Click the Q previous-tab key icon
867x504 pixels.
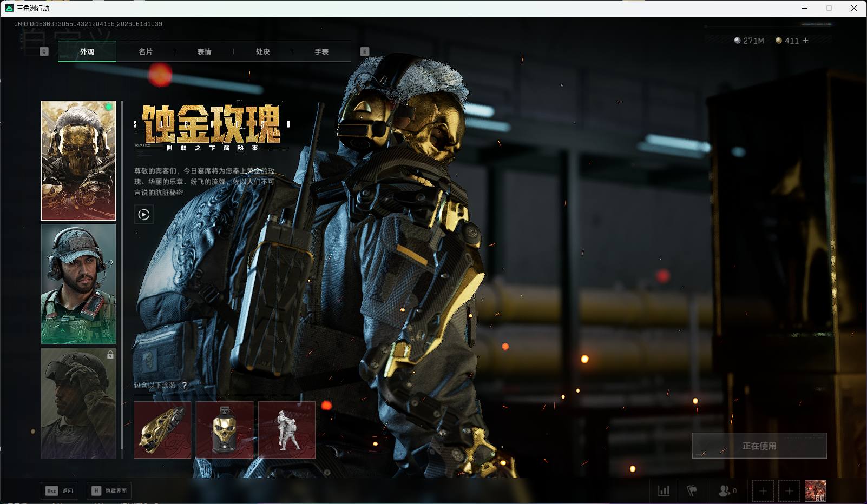coord(44,51)
